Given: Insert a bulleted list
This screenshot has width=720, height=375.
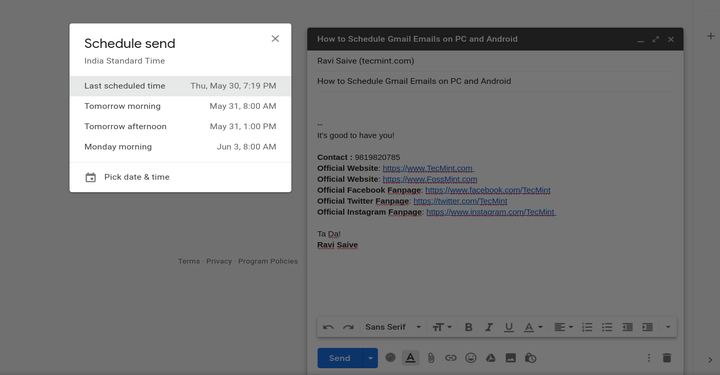Looking at the screenshot, I should click(607, 327).
